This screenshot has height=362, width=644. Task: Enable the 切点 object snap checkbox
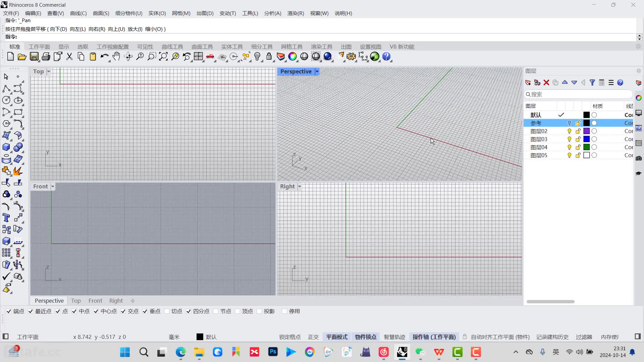pos(167,311)
